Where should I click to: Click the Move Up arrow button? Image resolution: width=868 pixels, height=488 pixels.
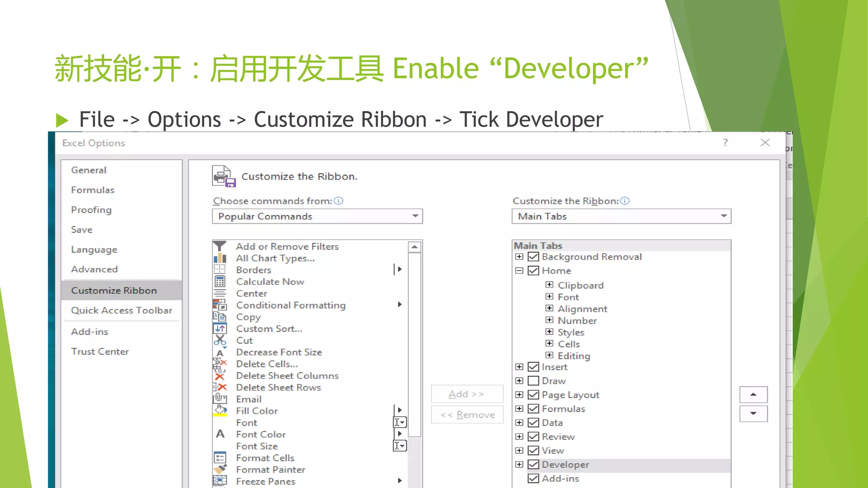pyautogui.click(x=753, y=394)
